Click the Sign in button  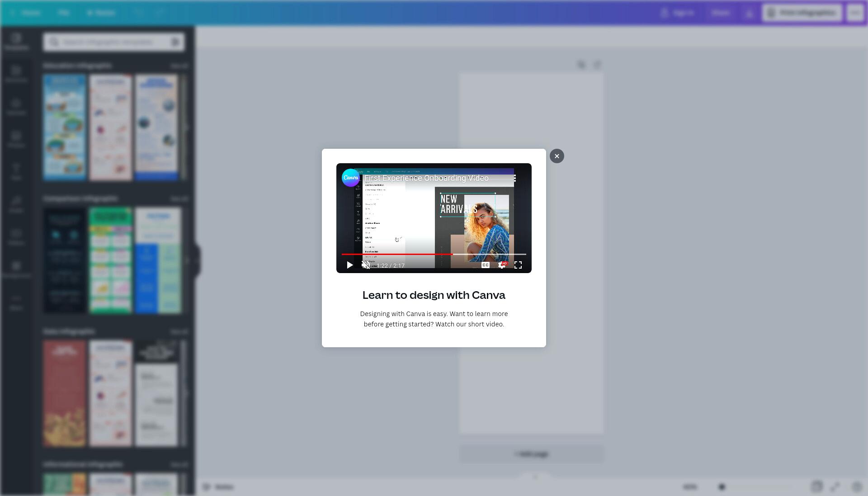[x=677, y=13]
